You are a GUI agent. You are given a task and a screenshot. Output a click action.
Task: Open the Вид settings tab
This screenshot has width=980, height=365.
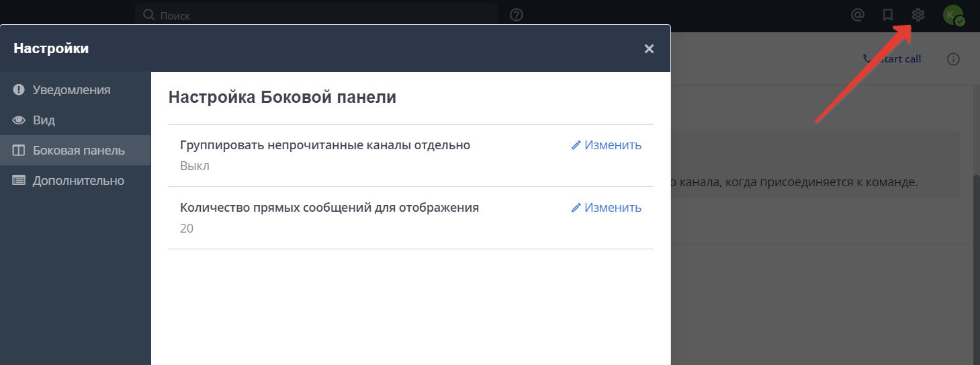tap(75, 120)
